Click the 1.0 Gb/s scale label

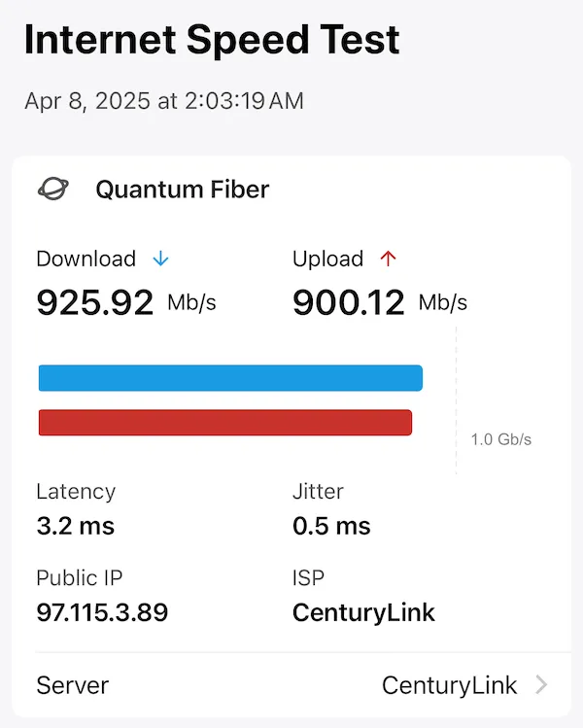(x=500, y=439)
